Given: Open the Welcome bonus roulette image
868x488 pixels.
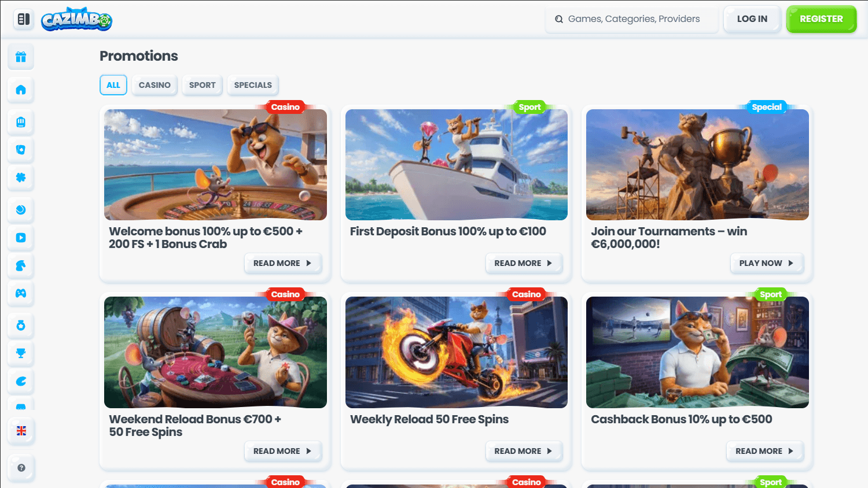Looking at the screenshot, I should tap(215, 165).
